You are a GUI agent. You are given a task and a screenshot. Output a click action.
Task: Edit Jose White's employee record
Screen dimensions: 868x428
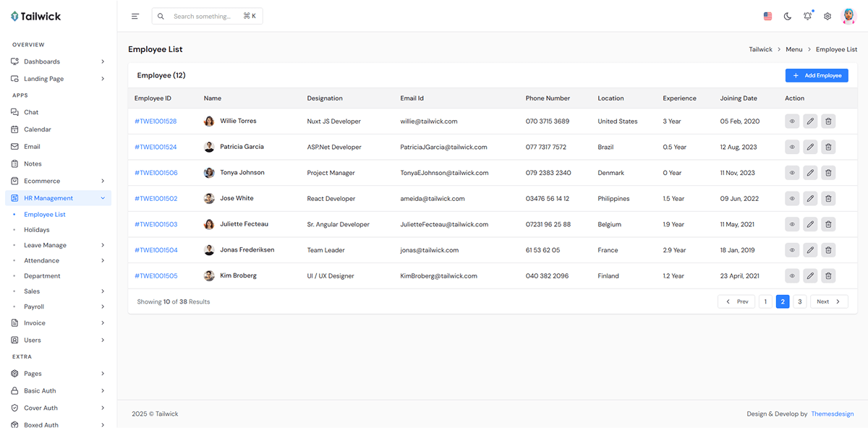(x=810, y=199)
